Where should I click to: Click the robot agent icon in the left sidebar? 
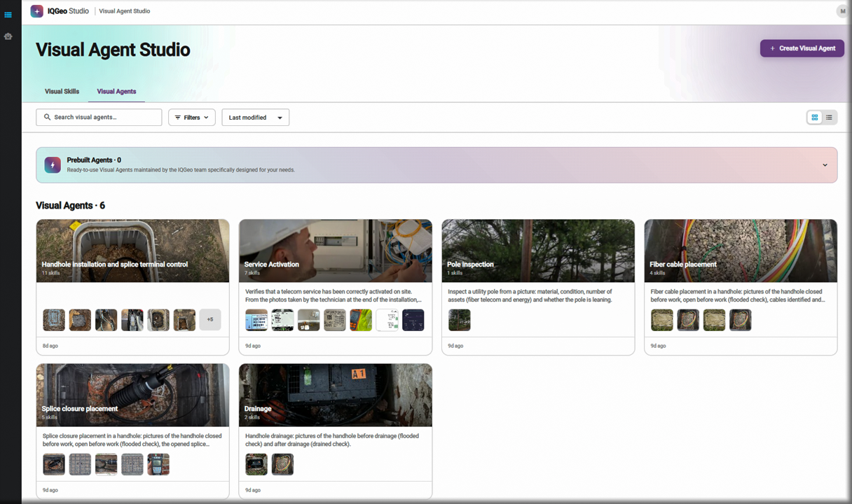pyautogui.click(x=8, y=36)
